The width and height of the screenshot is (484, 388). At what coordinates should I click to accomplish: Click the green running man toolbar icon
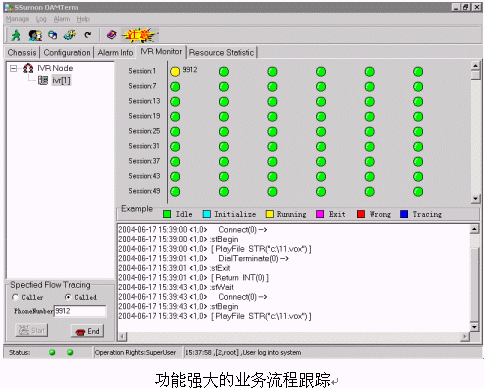[x=16, y=35]
